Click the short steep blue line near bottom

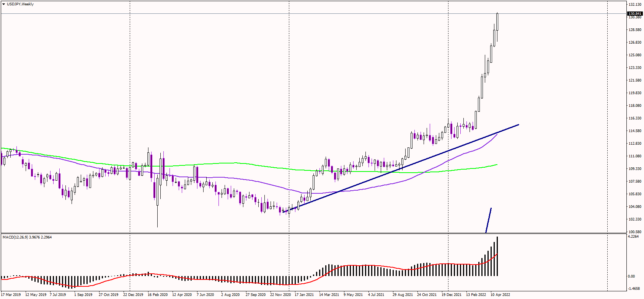pos(488,220)
